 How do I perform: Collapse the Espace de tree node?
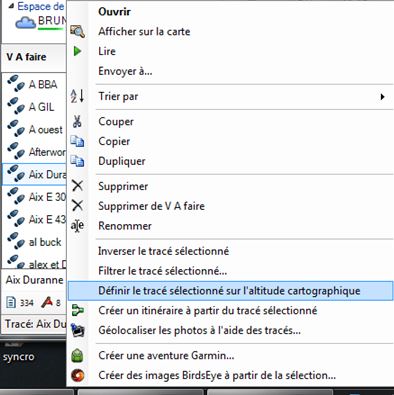tap(11, 6)
